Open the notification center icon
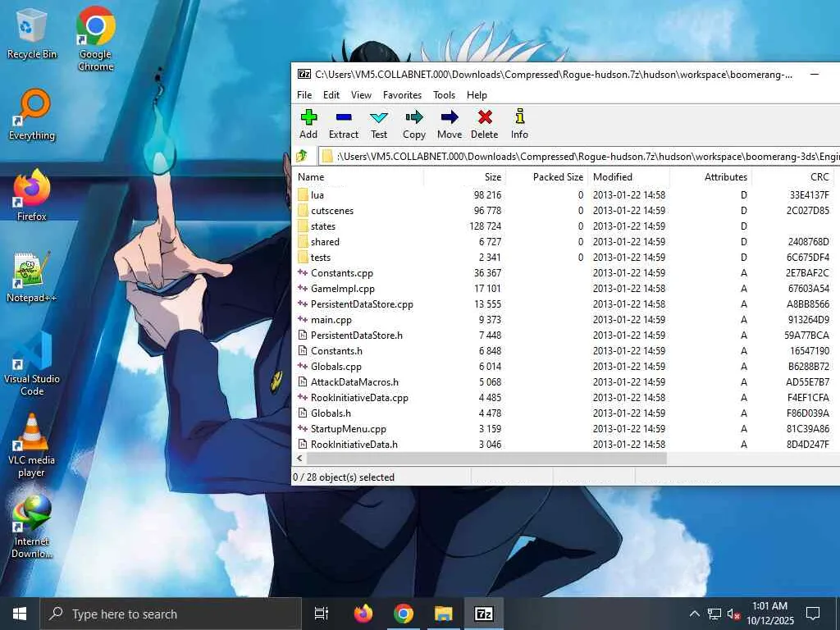 [813, 614]
